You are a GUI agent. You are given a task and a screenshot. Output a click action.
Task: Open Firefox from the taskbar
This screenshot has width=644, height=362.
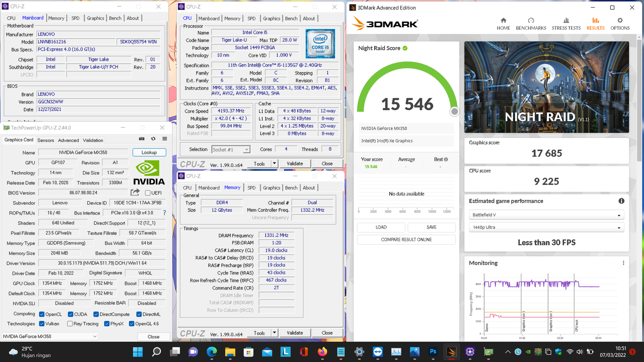(322, 352)
